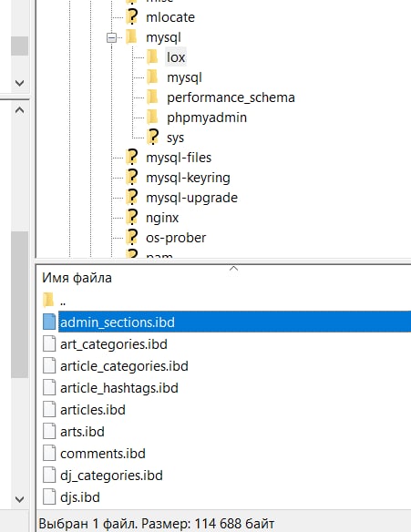This screenshot has width=411, height=532.
Task: Select the file name comments.ibd
Action: pos(103,454)
